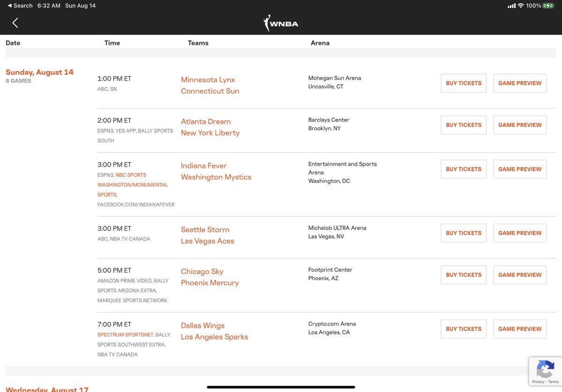This screenshot has height=392, width=562.
Task: Select the Entertainment and Sports Arena text
Action: pos(342,168)
